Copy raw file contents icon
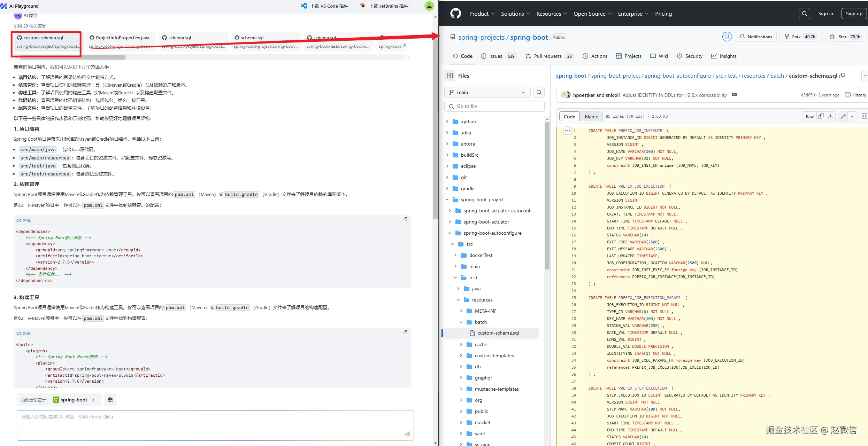 [x=821, y=116]
